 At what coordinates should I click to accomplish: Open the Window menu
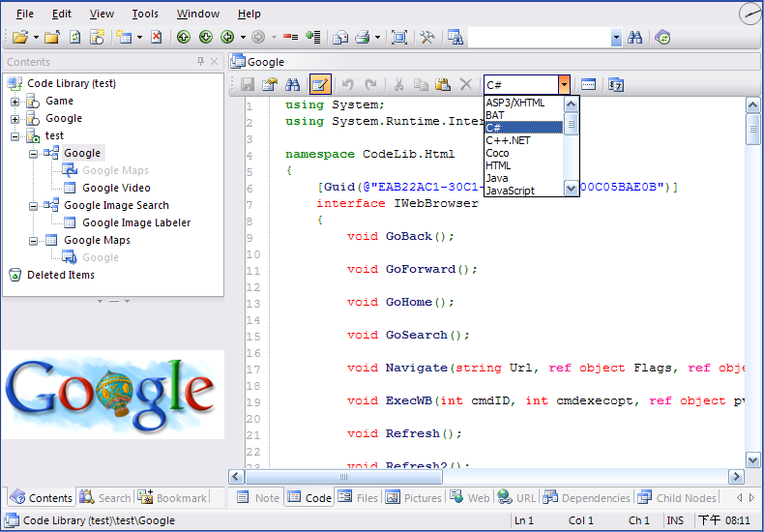(x=198, y=14)
